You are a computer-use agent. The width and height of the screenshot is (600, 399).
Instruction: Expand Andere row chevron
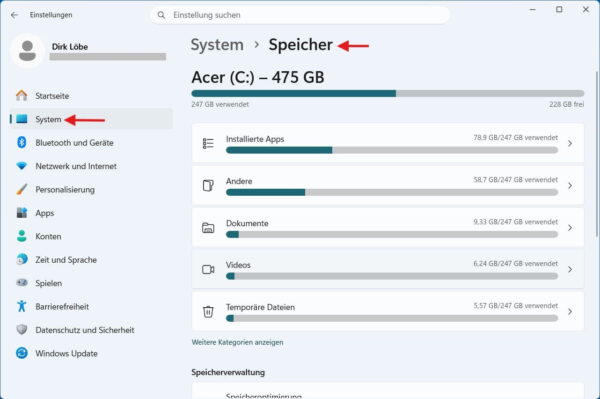570,186
